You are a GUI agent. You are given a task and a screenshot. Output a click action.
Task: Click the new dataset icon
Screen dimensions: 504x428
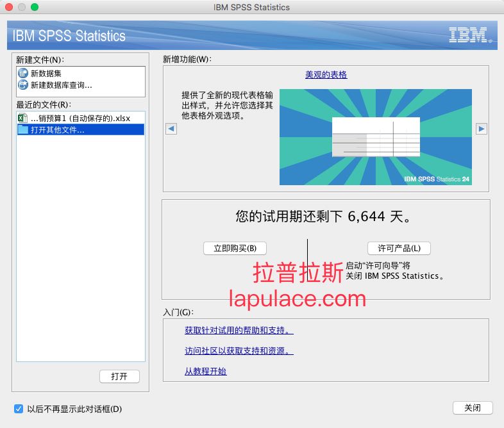pyautogui.click(x=23, y=73)
